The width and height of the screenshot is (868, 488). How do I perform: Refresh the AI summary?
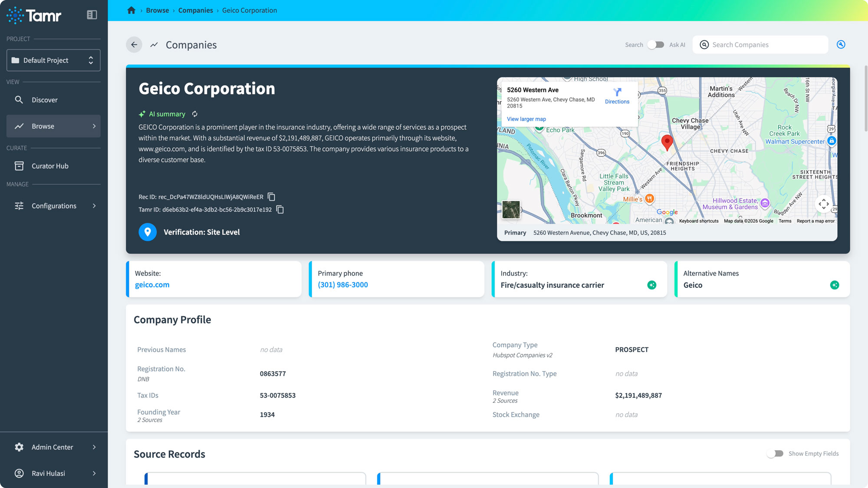point(195,114)
